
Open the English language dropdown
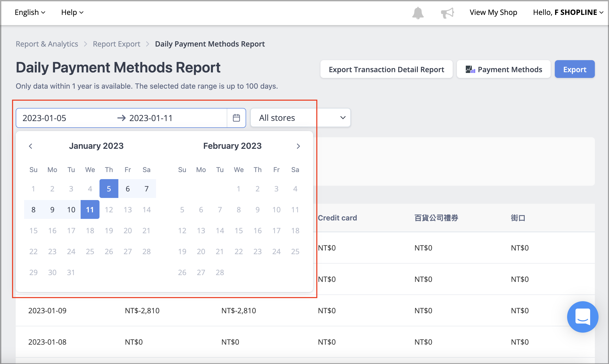point(30,12)
